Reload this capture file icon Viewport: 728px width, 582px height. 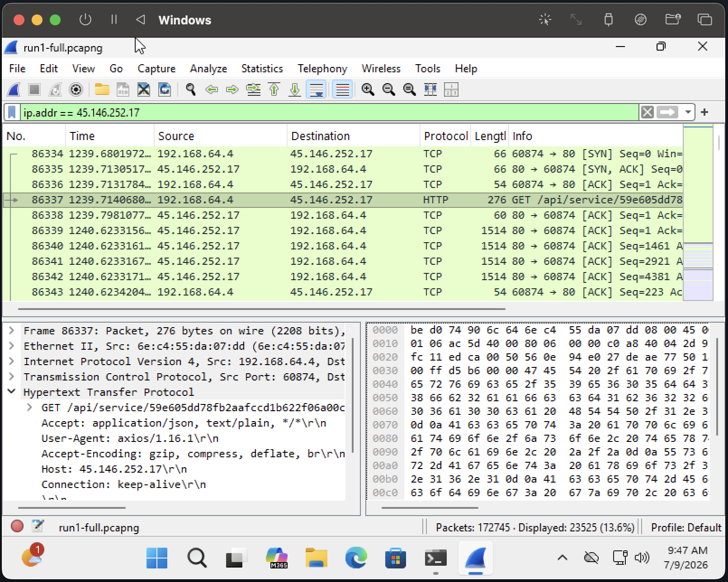click(165, 89)
